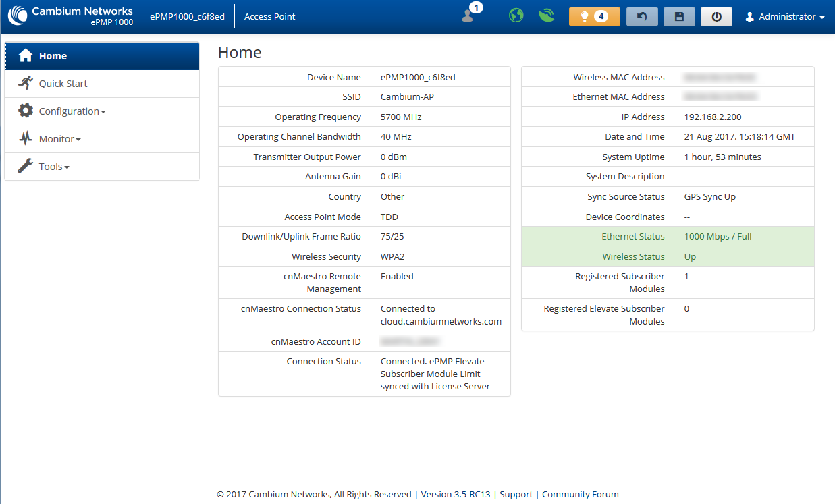Open the orange notifications lightbulb button
Image resolution: width=835 pixels, height=504 pixels.
tap(594, 16)
